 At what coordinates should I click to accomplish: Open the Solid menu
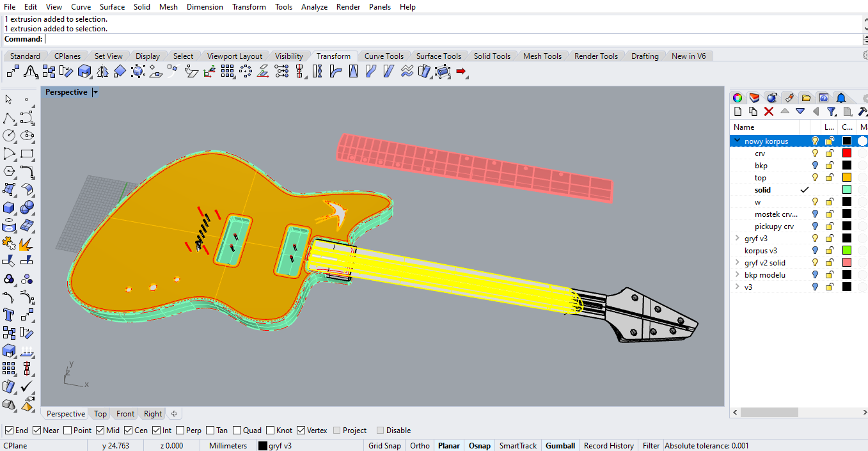[x=141, y=6]
